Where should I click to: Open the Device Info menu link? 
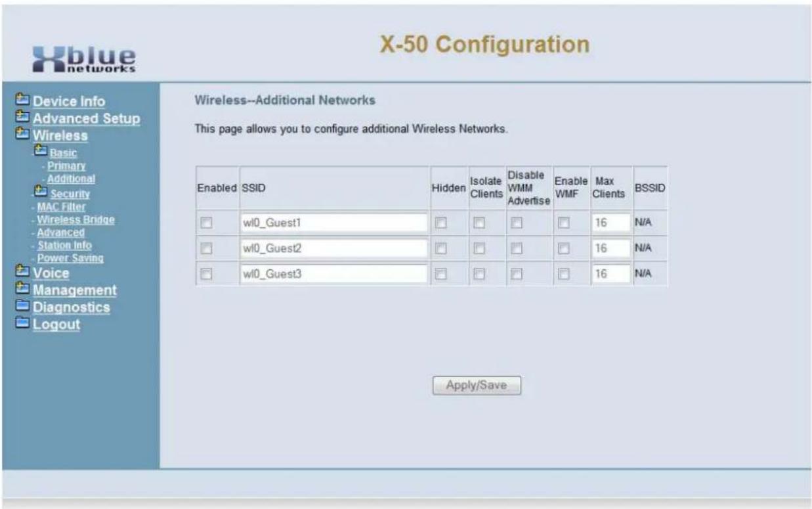69,102
